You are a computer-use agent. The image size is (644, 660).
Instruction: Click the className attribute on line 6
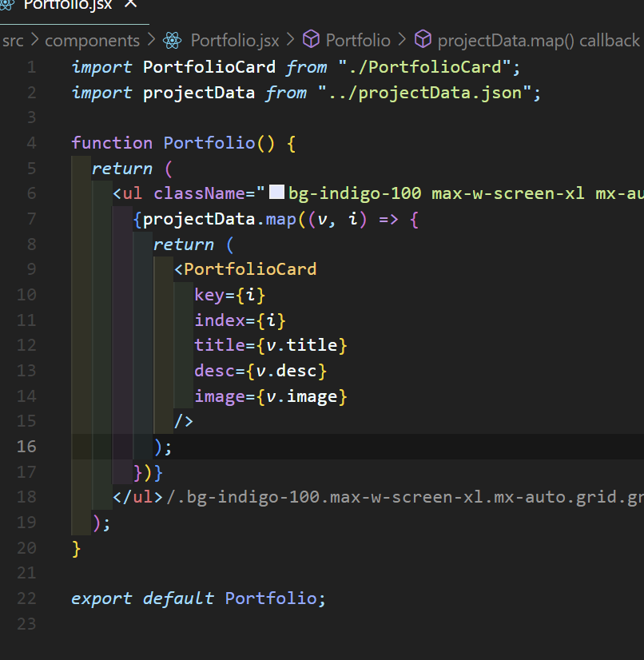199,193
